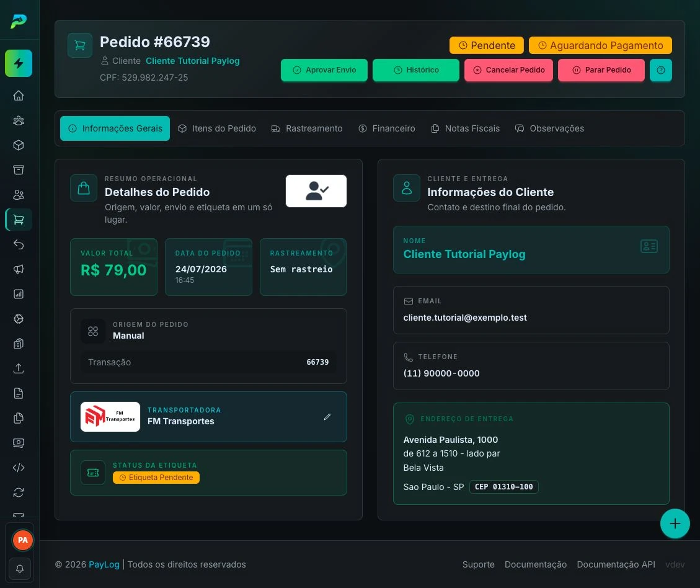
Task: Click the email cliente.tutorial@exemplo.test
Action: click(465, 318)
